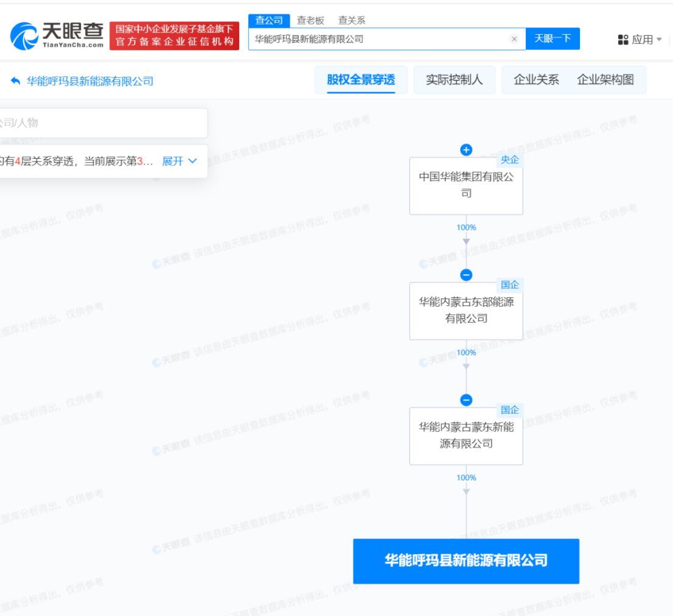This screenshot has width=673, height=616.
Task: Click the TianYanCha logo
Action: pyautogui.click(x=57, y=36)
